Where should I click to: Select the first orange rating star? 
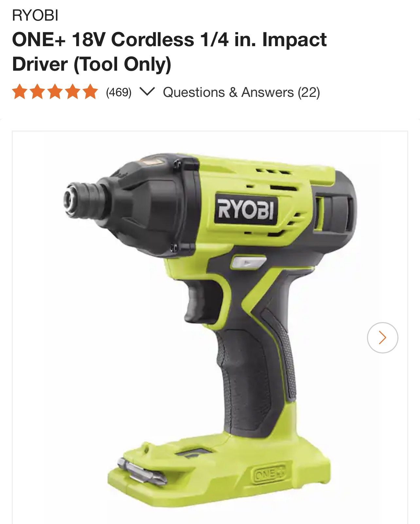(x=19, y=92)
